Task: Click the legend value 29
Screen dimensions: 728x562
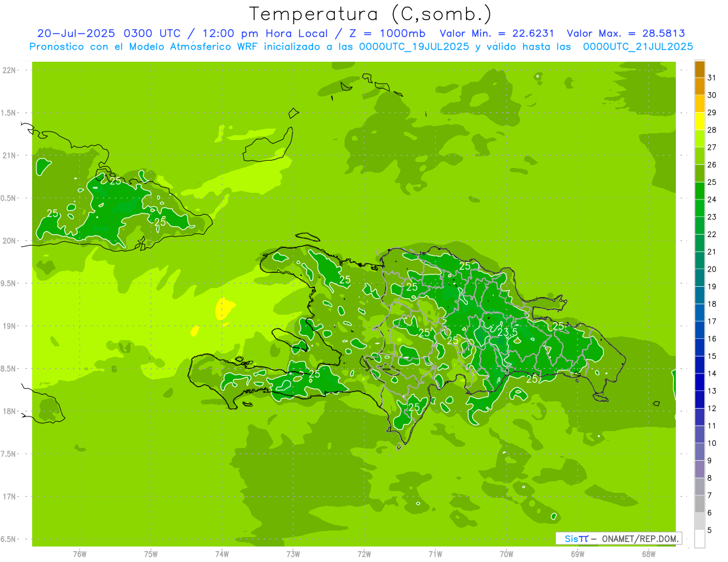Action: tap(712, 112)
